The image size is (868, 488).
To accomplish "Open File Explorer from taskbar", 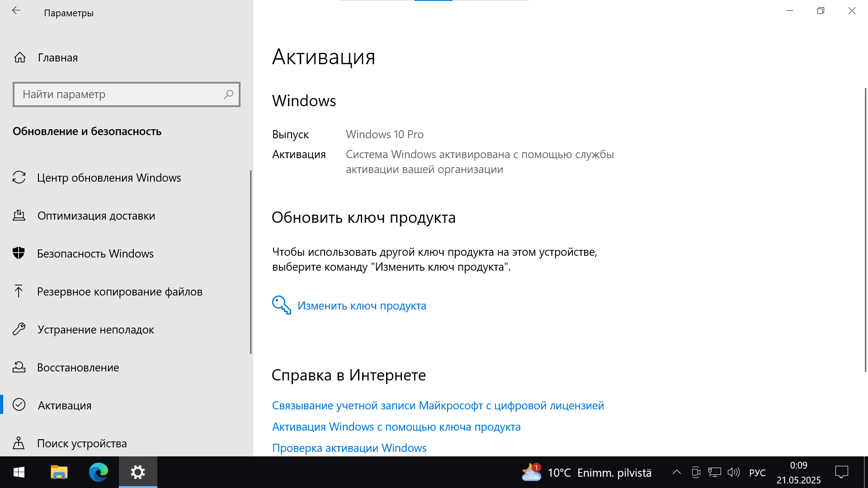I will click(x=59, y=472).
